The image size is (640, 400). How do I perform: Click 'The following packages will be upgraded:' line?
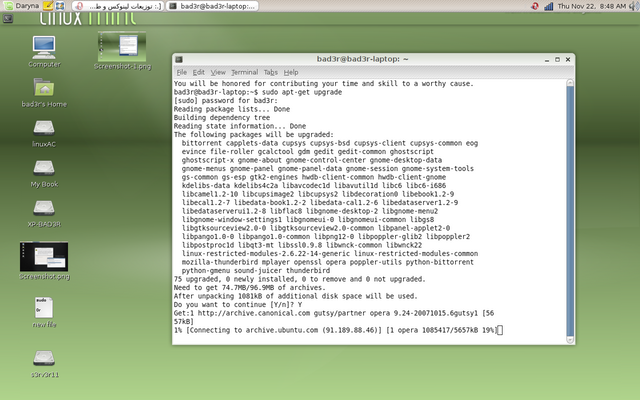[x=253, y=135]
